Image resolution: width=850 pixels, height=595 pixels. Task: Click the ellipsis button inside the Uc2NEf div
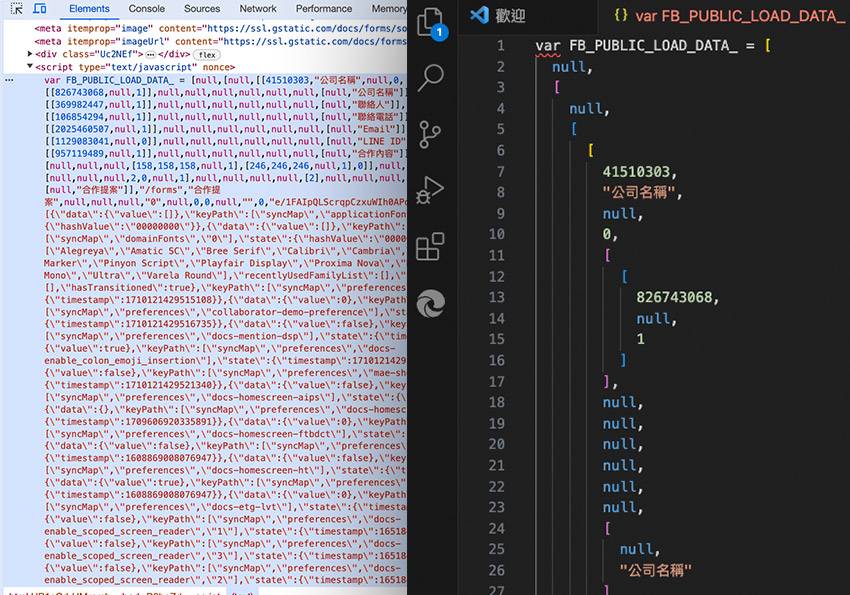pos(151,54)
